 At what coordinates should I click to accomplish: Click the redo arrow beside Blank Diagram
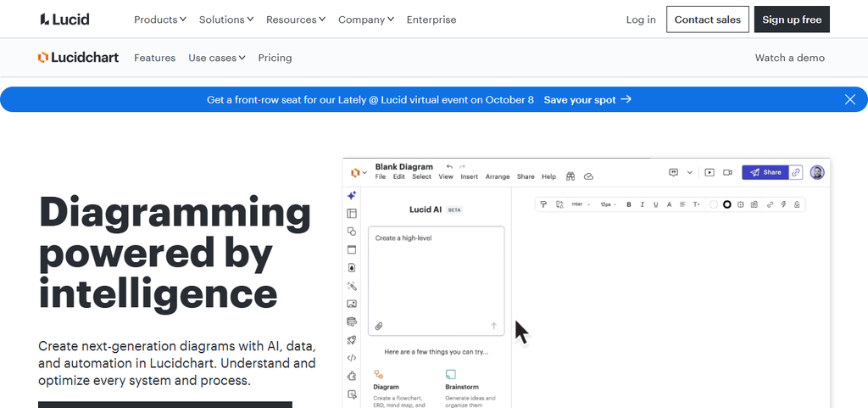462,166
